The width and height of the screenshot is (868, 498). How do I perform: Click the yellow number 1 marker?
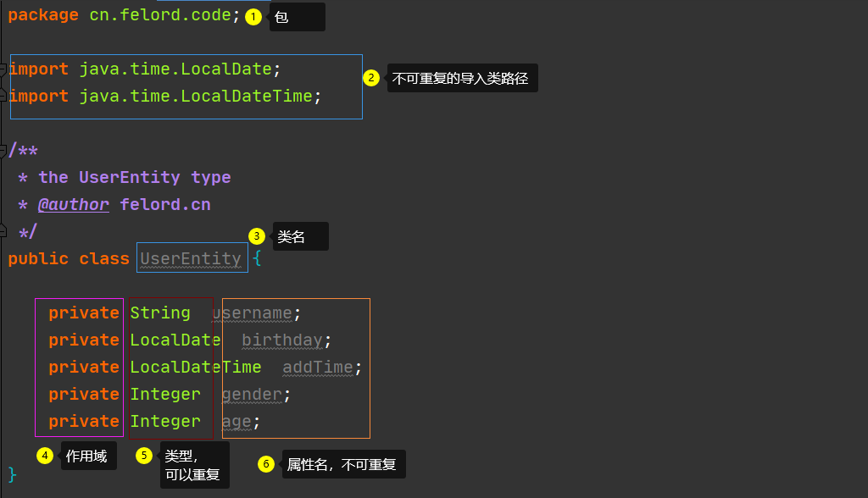[x=253, y=16]
